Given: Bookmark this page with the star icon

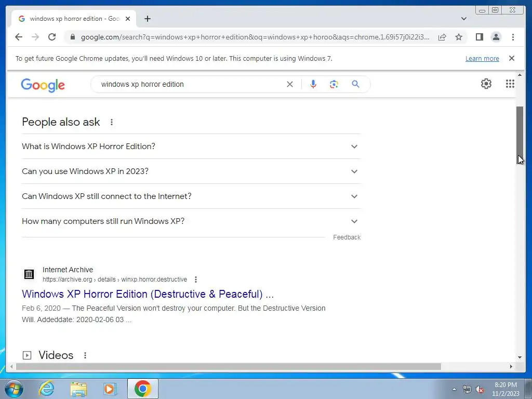Looking at the screenshot, I should (459, 37).
